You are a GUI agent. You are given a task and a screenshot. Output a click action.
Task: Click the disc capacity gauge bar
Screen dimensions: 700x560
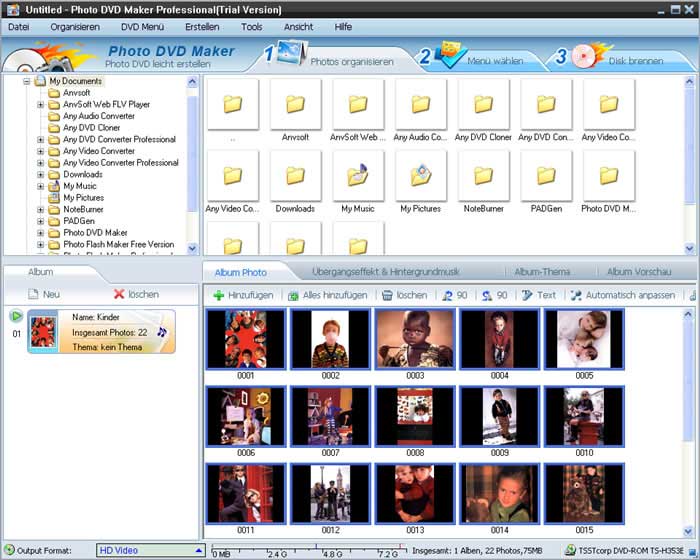click(308, 550)
